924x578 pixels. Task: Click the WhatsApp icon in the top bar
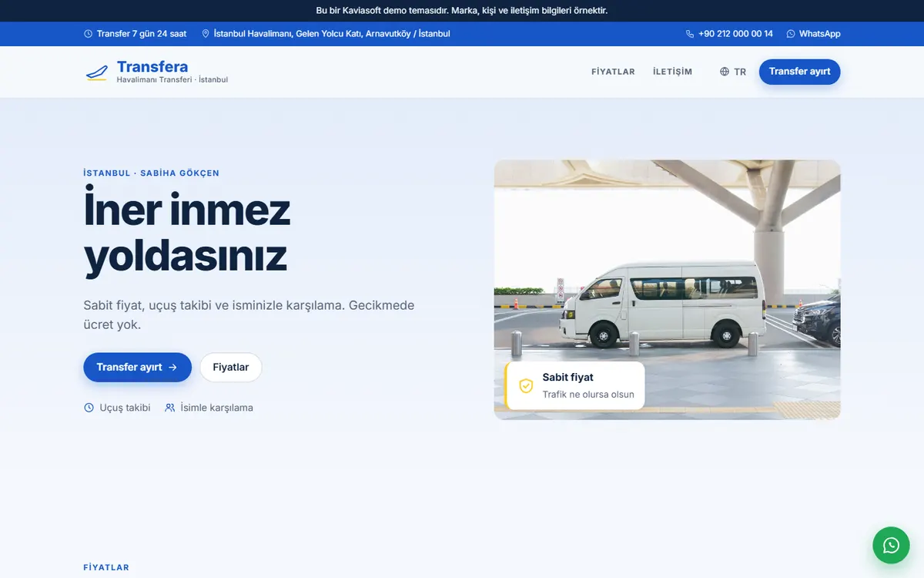pyautogui.click(x=791, y=34)
